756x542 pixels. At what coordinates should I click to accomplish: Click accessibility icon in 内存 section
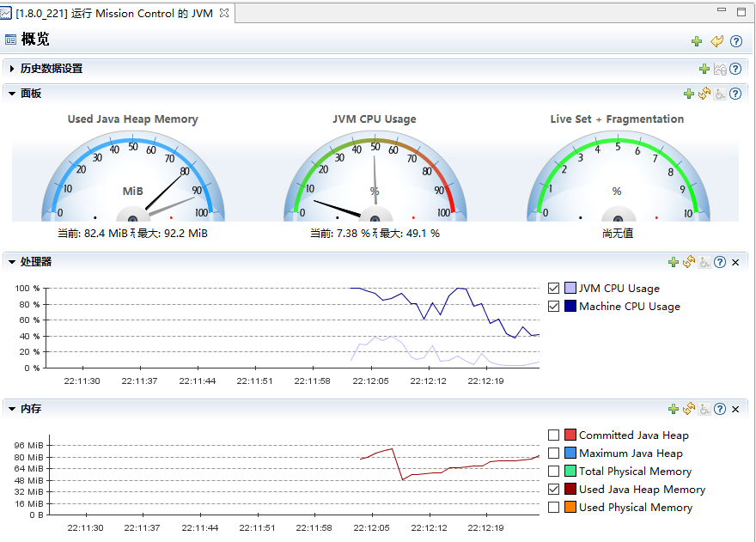[704, 409]
